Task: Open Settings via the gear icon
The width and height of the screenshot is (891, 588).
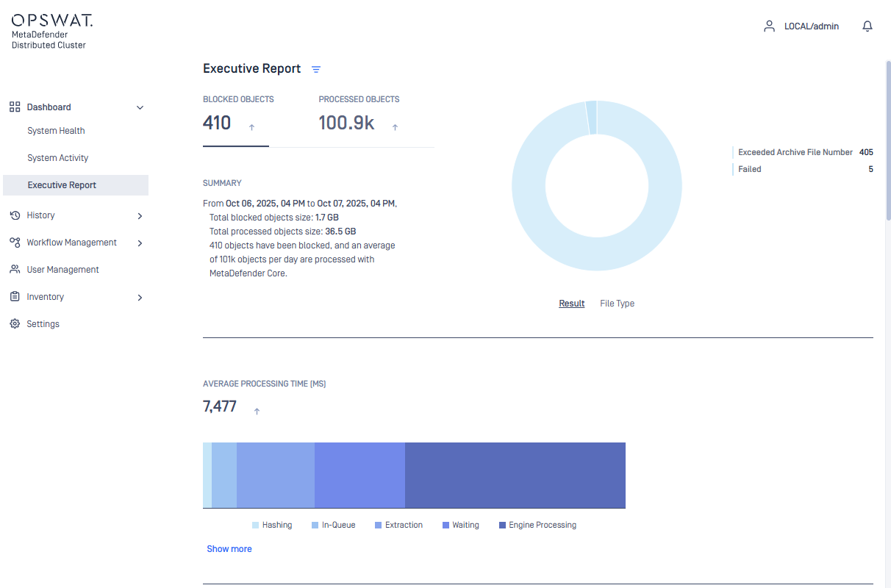Action: tap(15, 324)
